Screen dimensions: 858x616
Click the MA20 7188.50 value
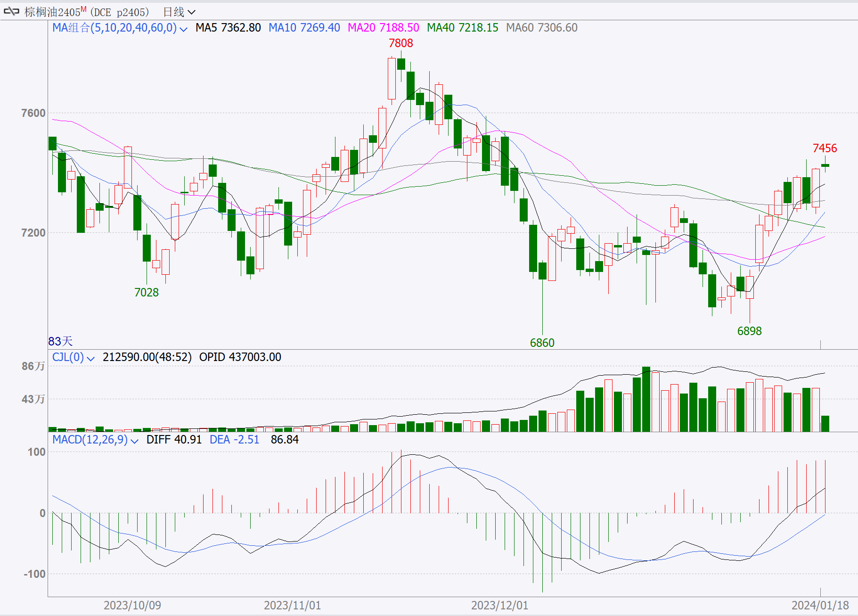point(384,28)
